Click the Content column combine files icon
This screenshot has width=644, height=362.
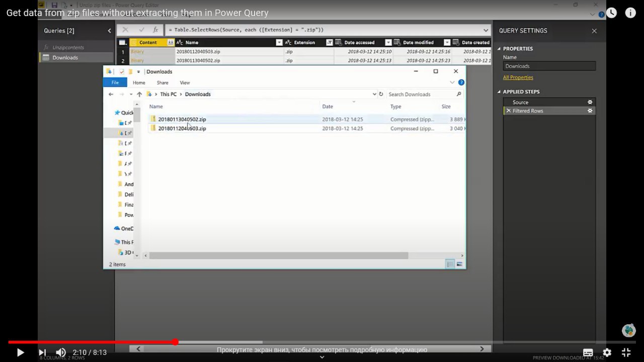tap(171, 42)
